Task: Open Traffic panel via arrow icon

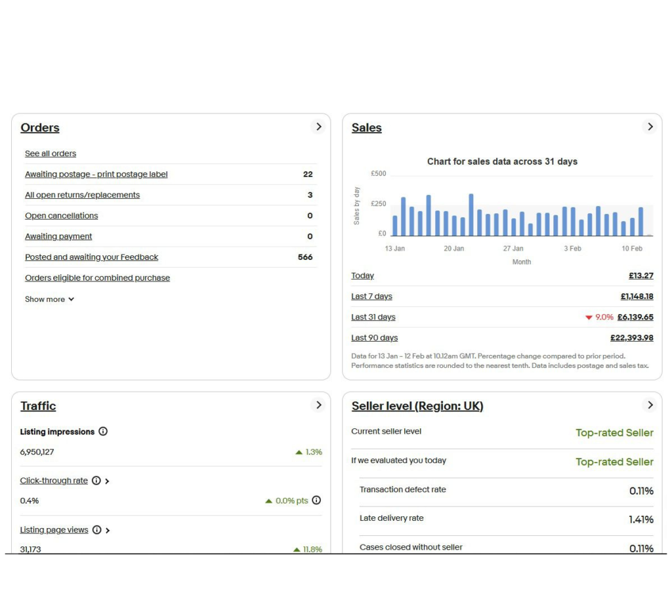Action: [x=318, y=405]
